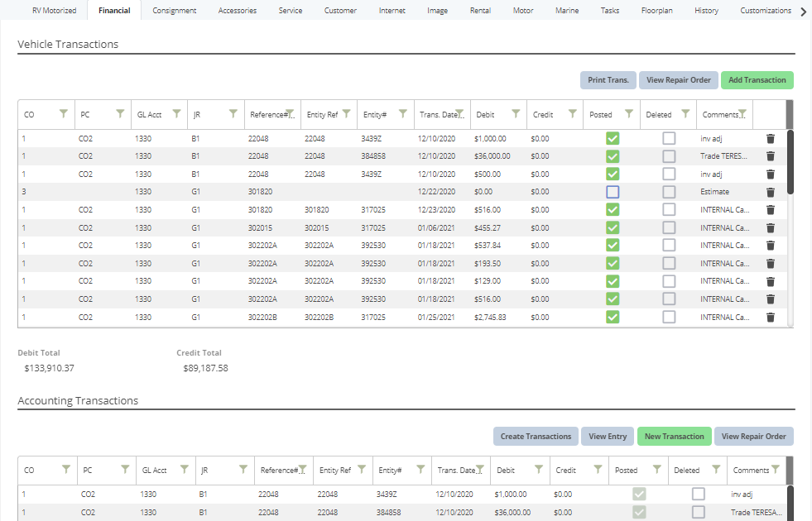Click the Vehicle Transactions vertical scrollbar thumb

[x=790, y=162]
